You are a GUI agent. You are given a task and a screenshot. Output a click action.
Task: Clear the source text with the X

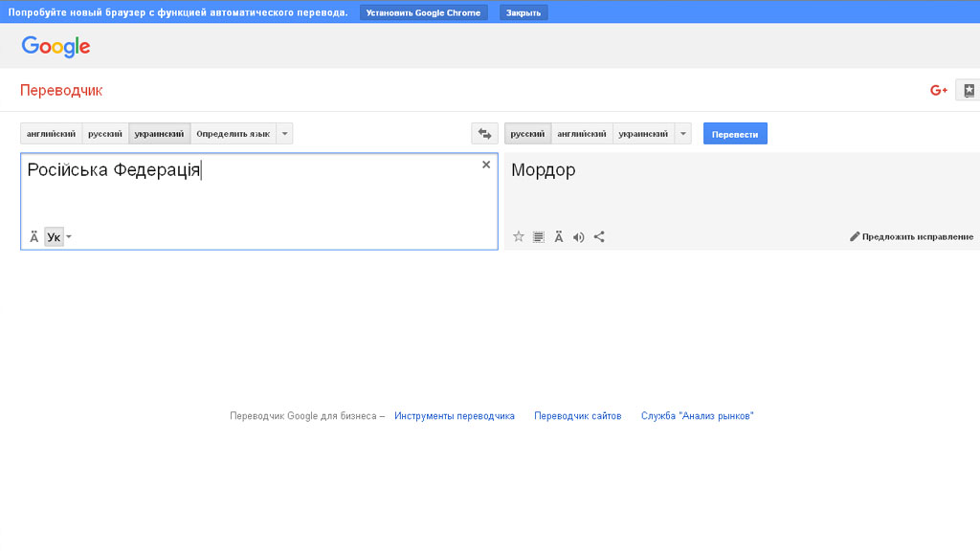[486, 165]
